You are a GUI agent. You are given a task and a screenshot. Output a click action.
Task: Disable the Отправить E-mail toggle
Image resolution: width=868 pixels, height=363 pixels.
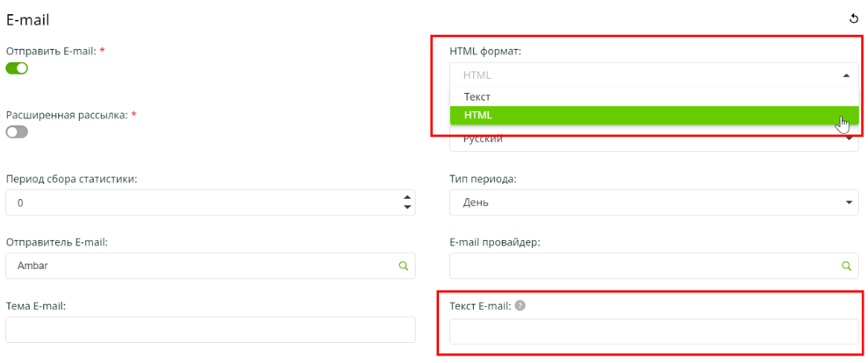[x=18, y=68]
